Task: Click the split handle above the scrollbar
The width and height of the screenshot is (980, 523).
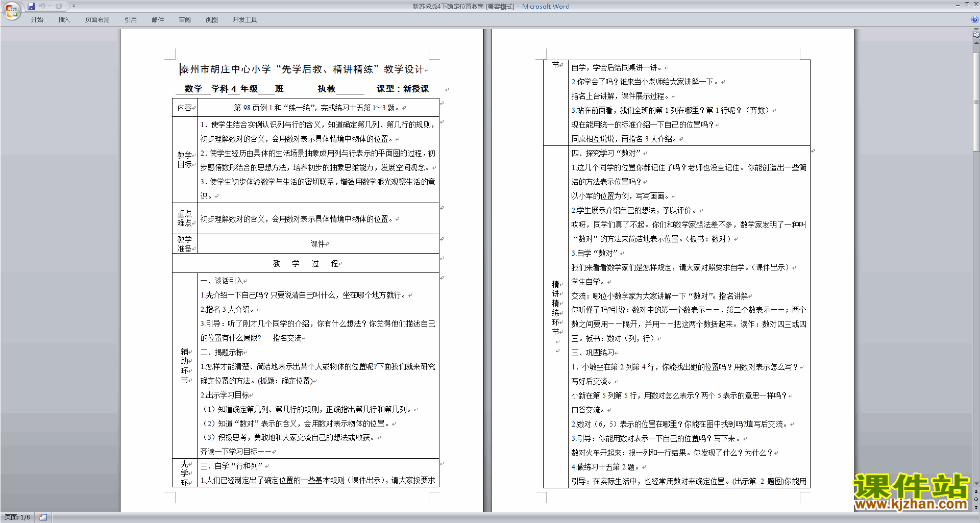Action: 976,29
